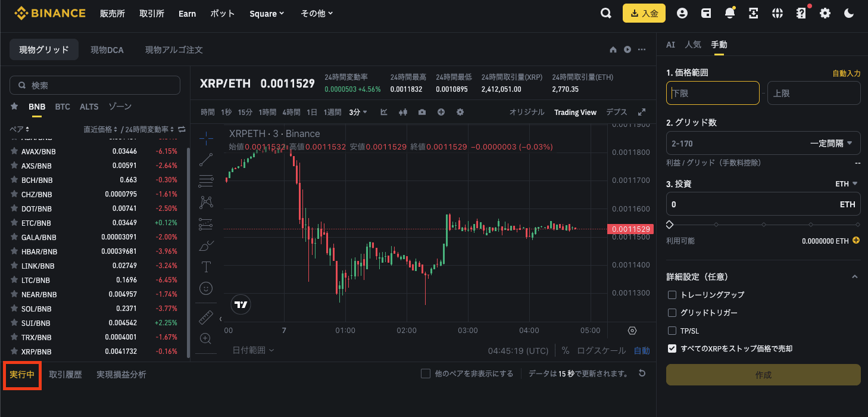Click the 入金 deposit button
This screenshot has width=868, height=417.
644,13
